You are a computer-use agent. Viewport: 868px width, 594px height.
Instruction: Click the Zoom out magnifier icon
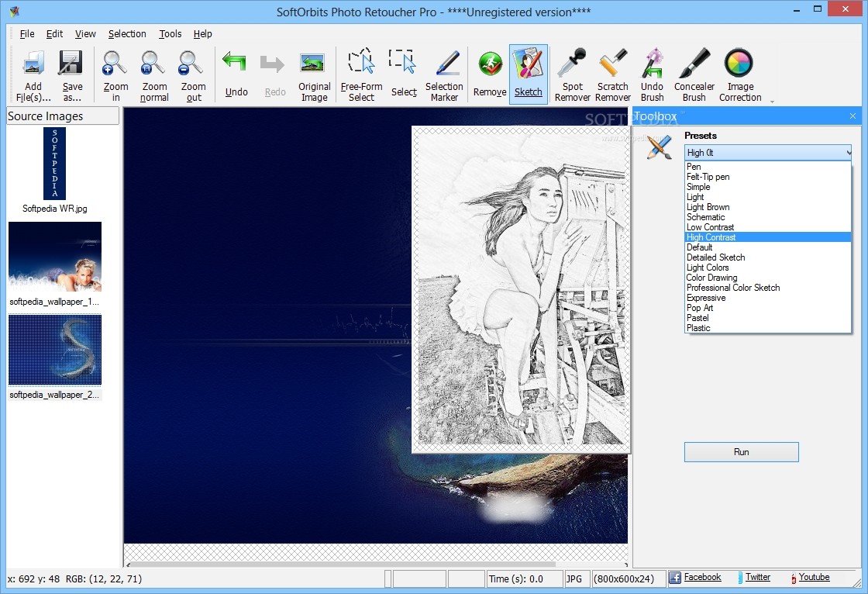191,63
